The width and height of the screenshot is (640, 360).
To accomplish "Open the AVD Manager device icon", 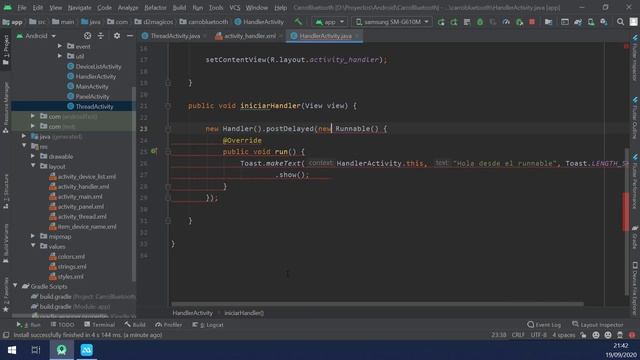I will tap(591, 22).
